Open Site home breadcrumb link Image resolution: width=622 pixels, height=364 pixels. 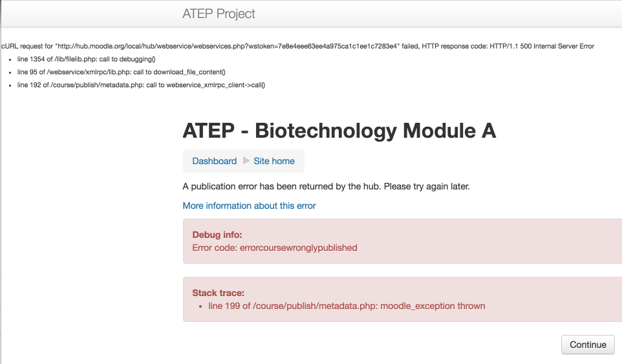click(x=274, y=161)
